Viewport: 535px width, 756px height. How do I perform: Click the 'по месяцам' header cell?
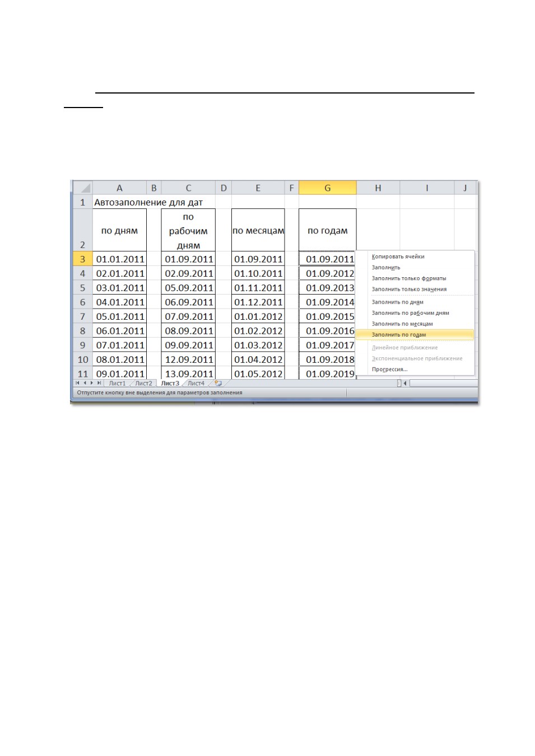(258, 230)
